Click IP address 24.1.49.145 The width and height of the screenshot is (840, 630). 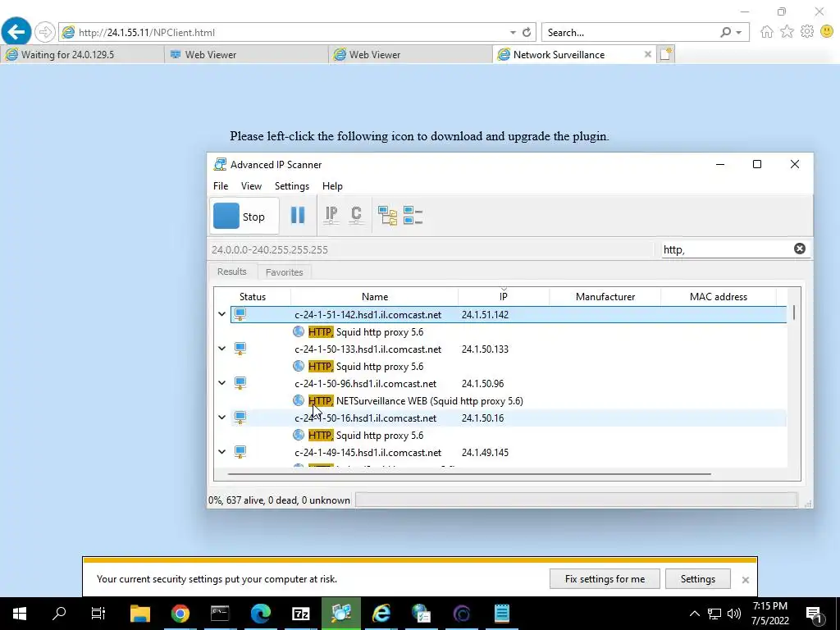click(x=485, y=453)
